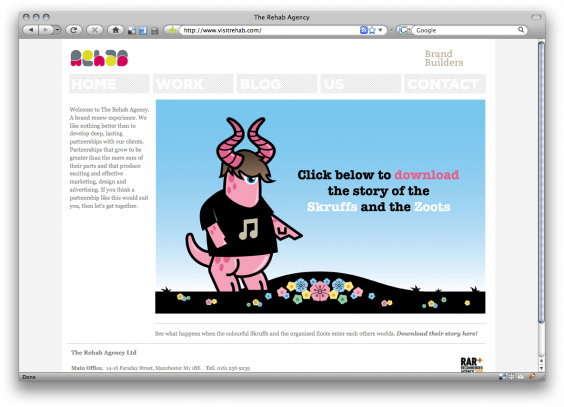The height and width of the screenshot is (407, 564).
Task: Click the blue RSS feed icon in address bar
Action: coord(363,31)
